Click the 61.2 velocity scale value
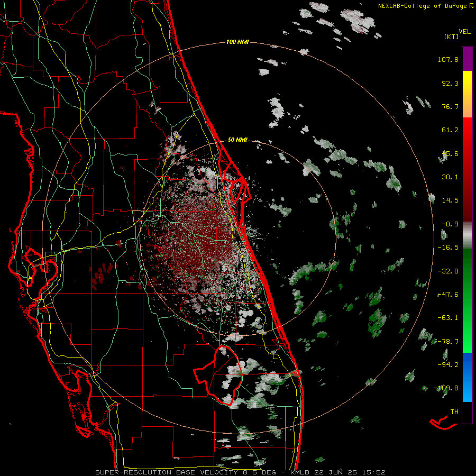This screenshot has height=476, width=476. [x=450, y=130]
